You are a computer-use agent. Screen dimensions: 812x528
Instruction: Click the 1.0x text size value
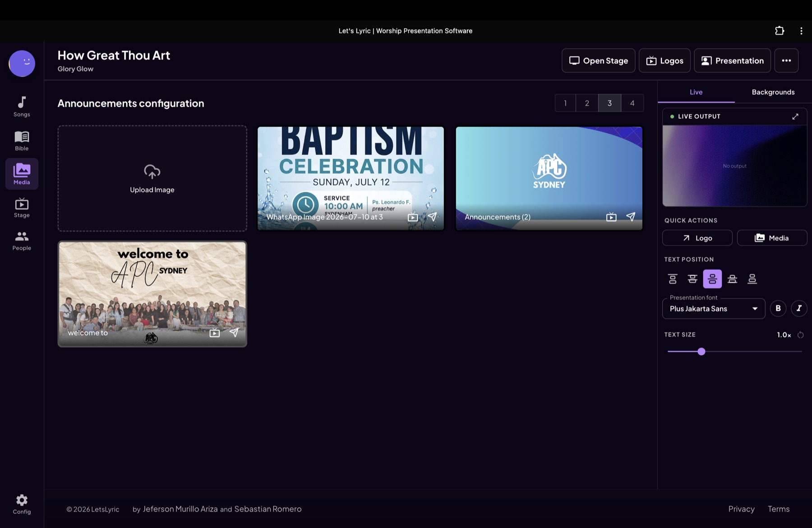click(x=784, y=335)
